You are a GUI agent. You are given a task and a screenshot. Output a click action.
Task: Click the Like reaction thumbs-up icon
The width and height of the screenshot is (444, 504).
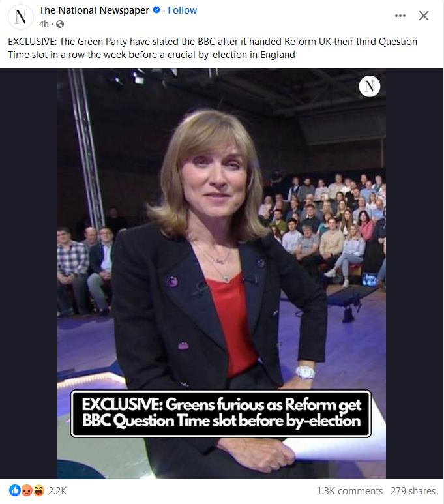(15, 490)
